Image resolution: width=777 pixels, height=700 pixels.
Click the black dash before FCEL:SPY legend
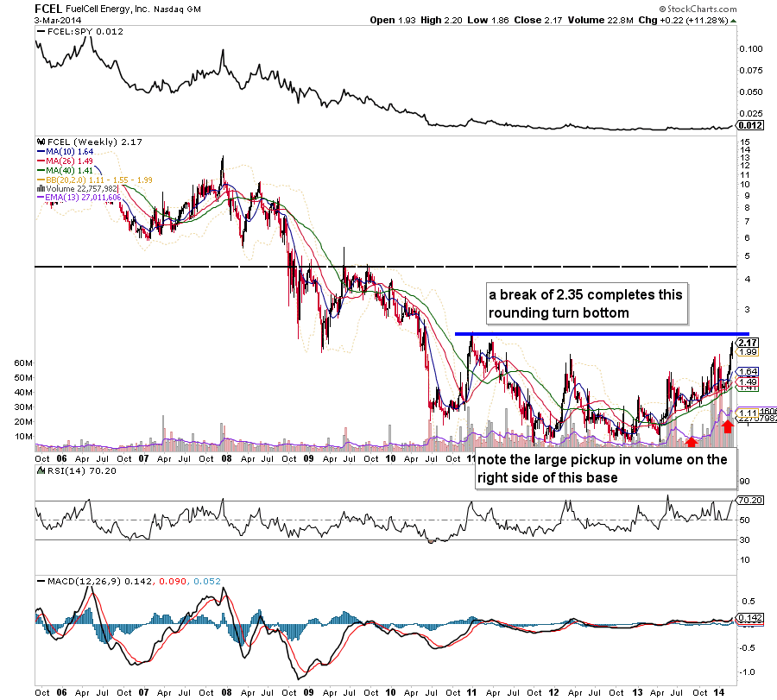click(41, 32)
